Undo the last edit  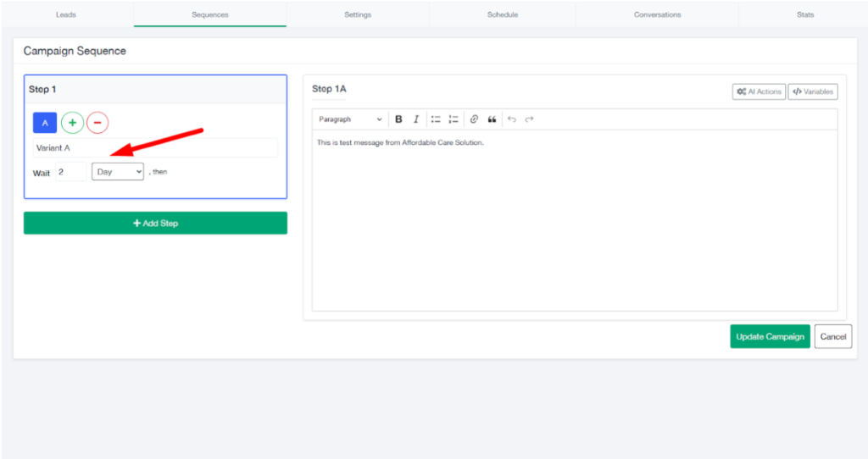pos(512,119)
